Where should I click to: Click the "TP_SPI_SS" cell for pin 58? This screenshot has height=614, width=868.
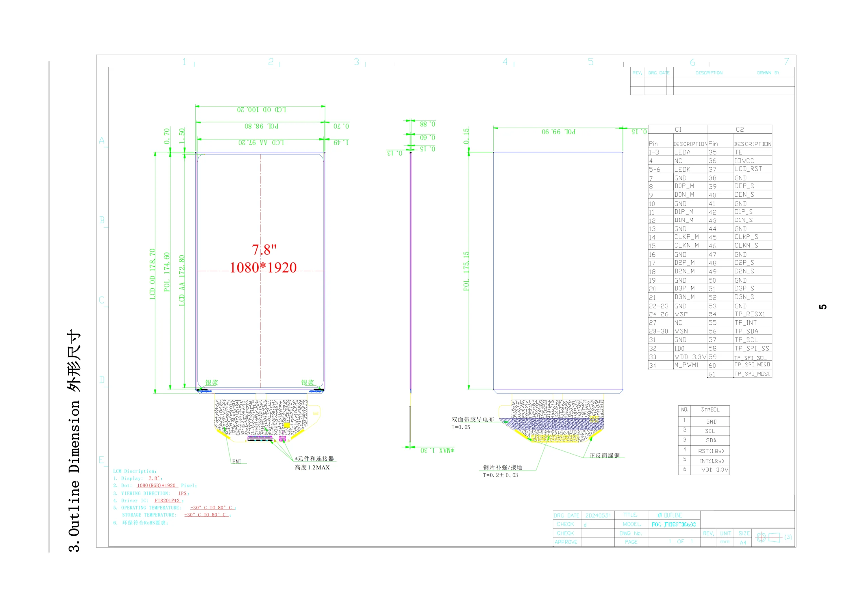752,348
